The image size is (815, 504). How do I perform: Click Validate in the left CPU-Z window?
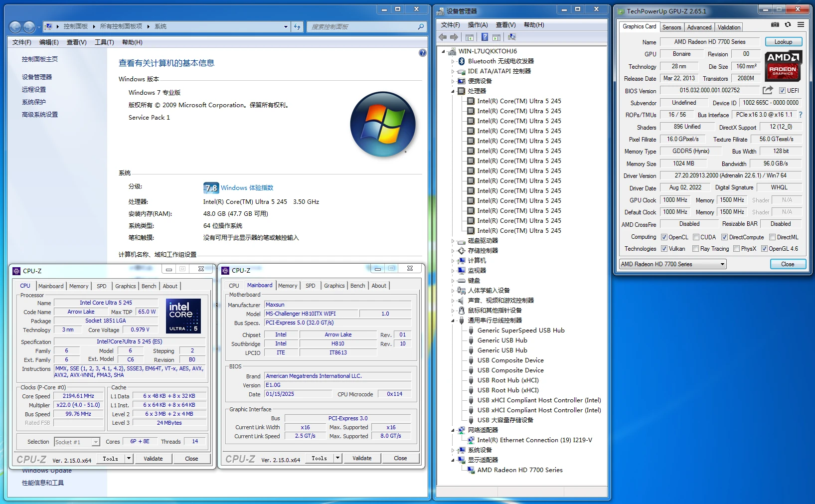pyautogui.click(x=153, y=459)
